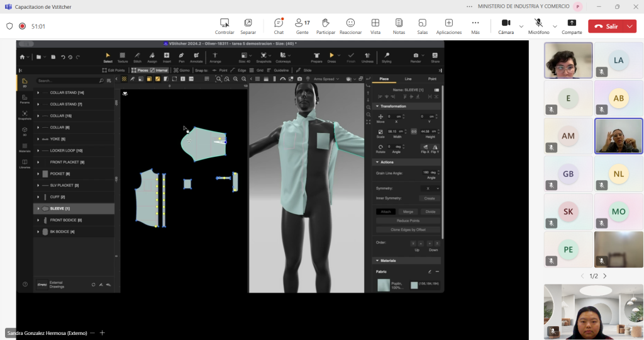Click the Flip X icon

(425, 149)
